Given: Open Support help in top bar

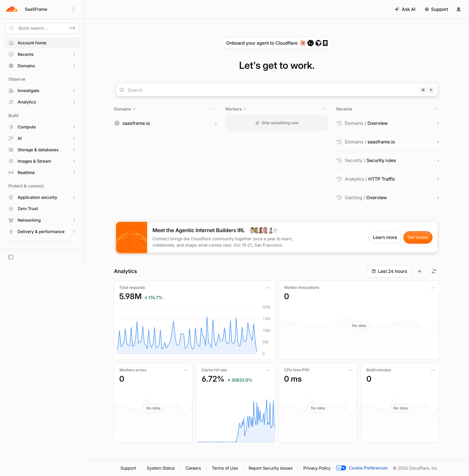Looking at the screenshot, I should [437, 9].
